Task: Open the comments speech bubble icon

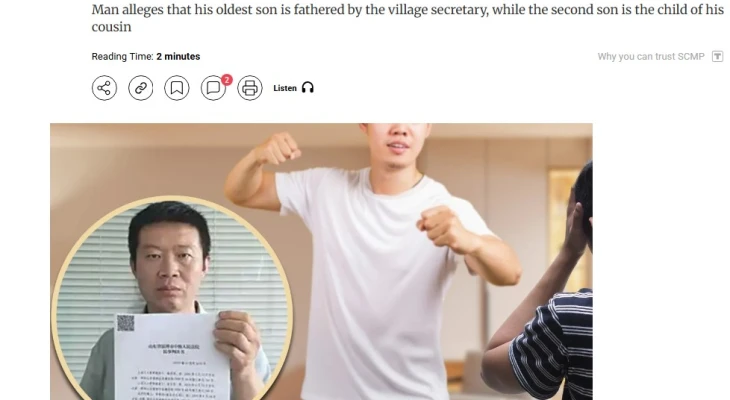Action: [x=213, y=88]
